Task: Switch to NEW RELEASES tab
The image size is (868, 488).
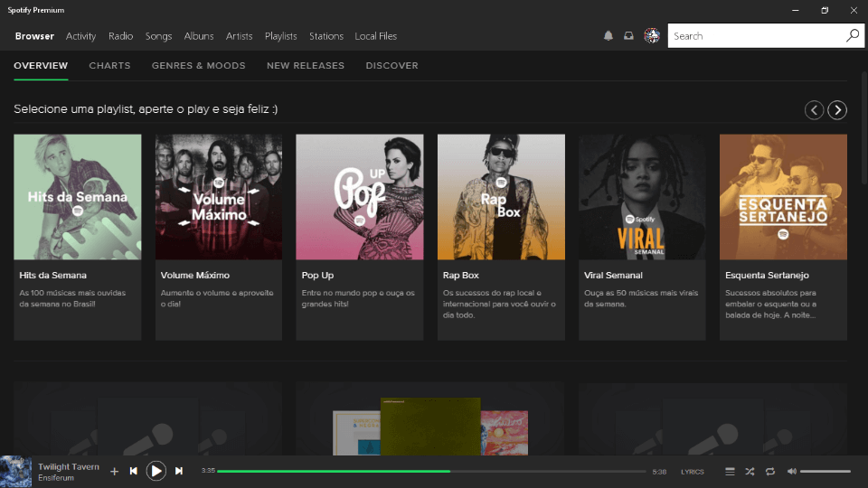Action: (306, 66)
